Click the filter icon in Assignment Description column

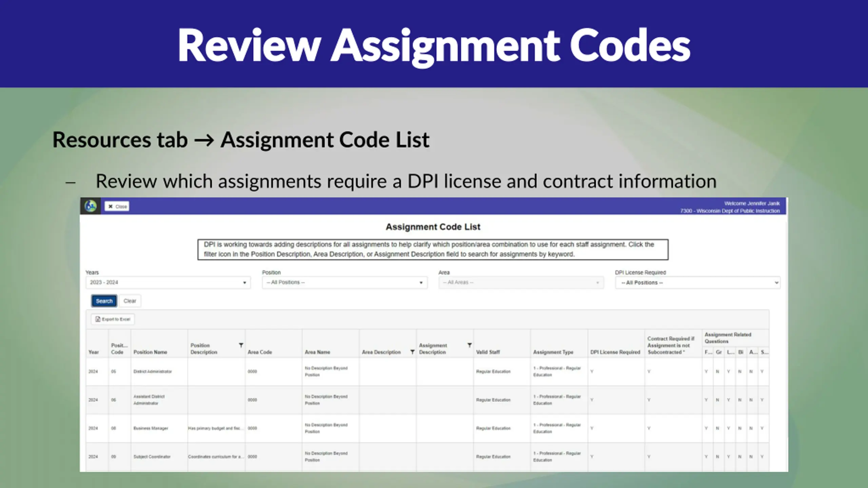click(470, 345)
